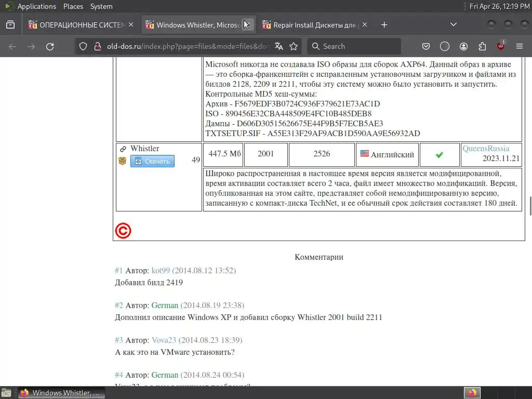Viewport: 532px width, 399px height.
Task: Open comment #2 anchor link
Action: pos(119,305)
